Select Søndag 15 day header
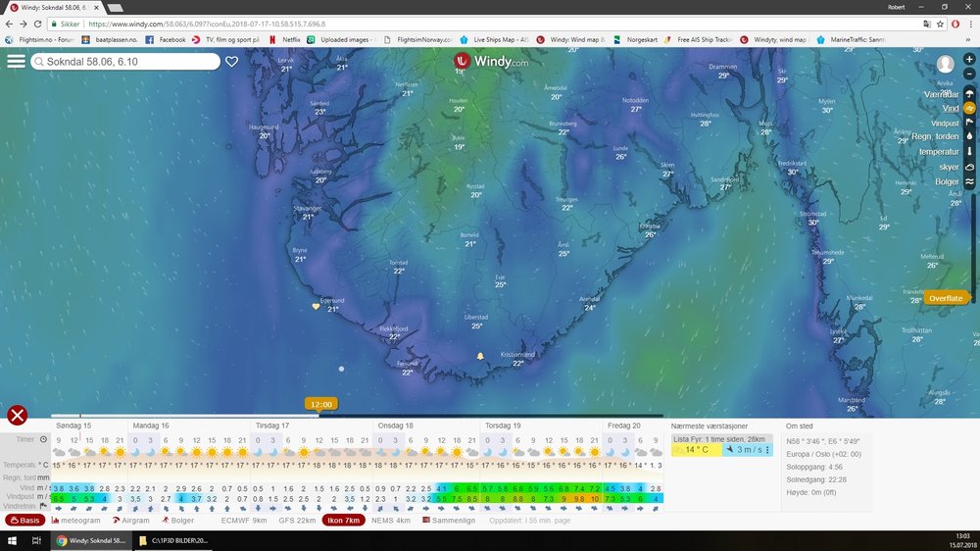This screenshot has width=980, height=551. (73, 426)
